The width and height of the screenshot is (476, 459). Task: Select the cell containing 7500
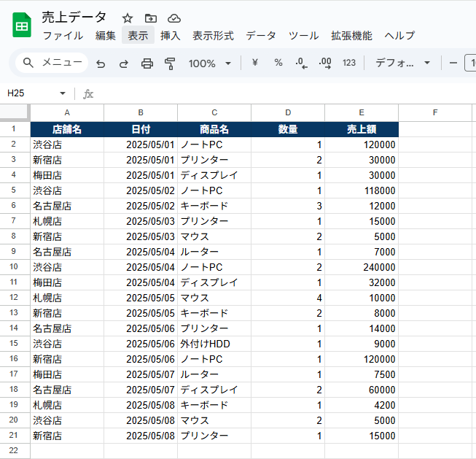point(362,374)
